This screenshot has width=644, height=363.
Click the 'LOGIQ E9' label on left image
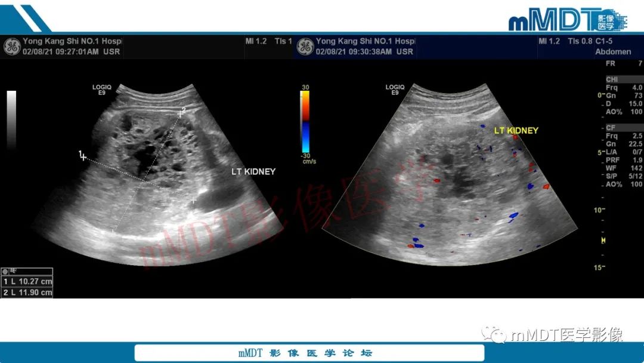click(102, 90)
